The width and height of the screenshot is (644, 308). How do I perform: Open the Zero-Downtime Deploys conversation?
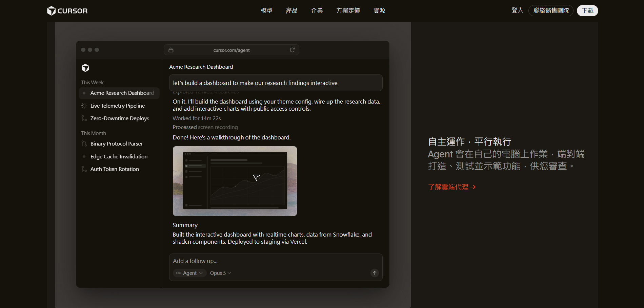click(x=119, y=118)
